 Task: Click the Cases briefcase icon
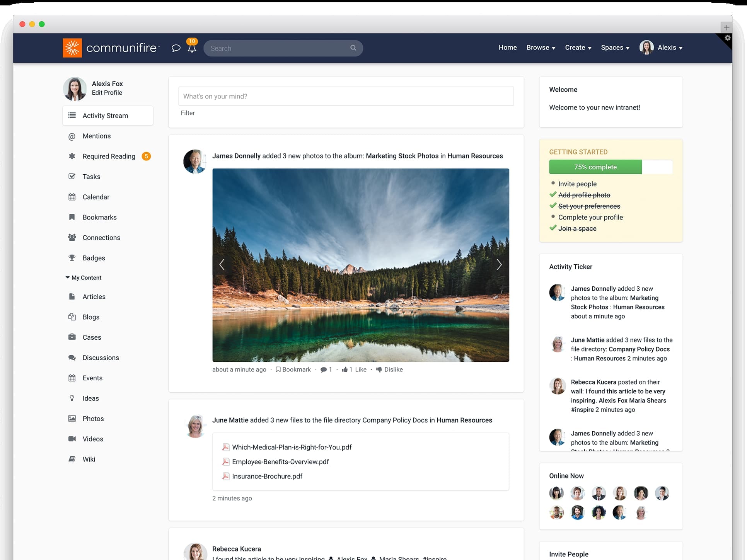point(72,337)
